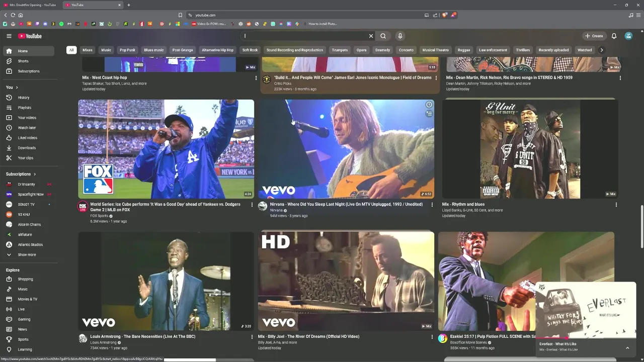Select the Alternative Hip Hop chip

click(217, 50)
